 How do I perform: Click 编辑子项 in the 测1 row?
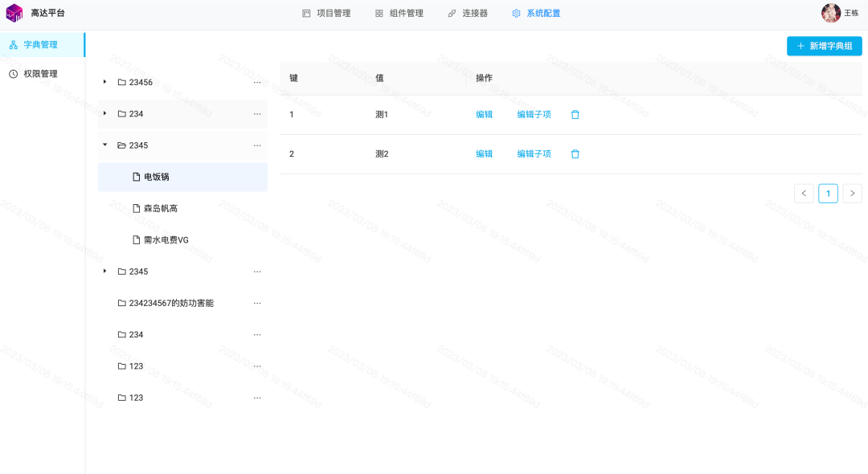[x=534, y=115]
